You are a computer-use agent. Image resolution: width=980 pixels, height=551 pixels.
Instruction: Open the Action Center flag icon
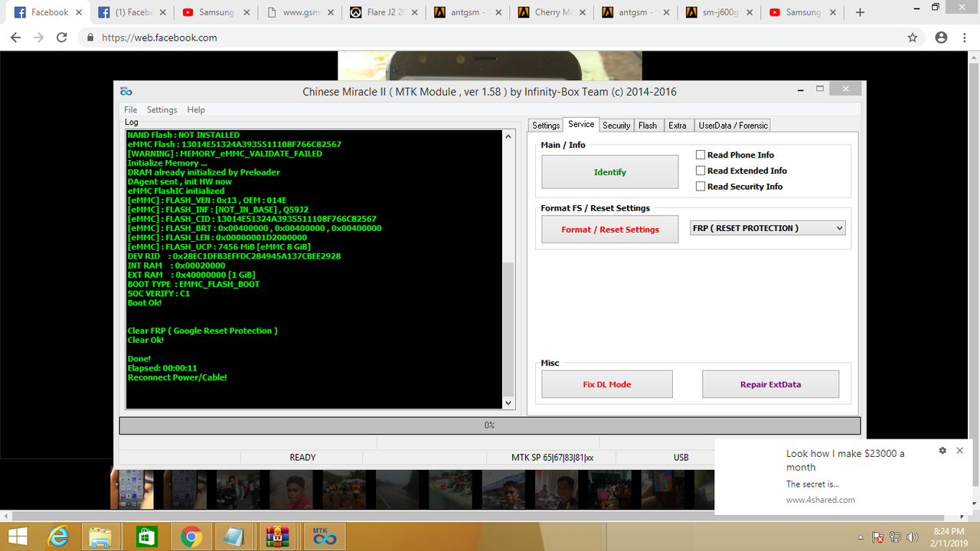tap(878, 537)
